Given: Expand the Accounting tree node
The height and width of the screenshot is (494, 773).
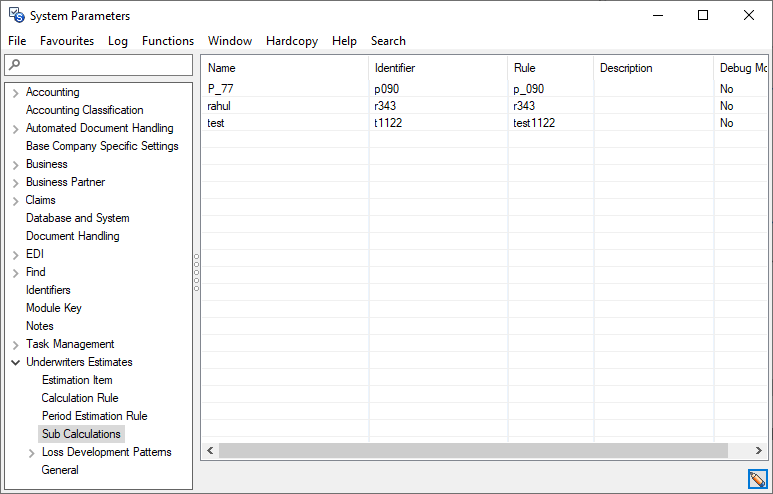Looking at the screenshot, I should pyautogui.click(x=15, y=93).
